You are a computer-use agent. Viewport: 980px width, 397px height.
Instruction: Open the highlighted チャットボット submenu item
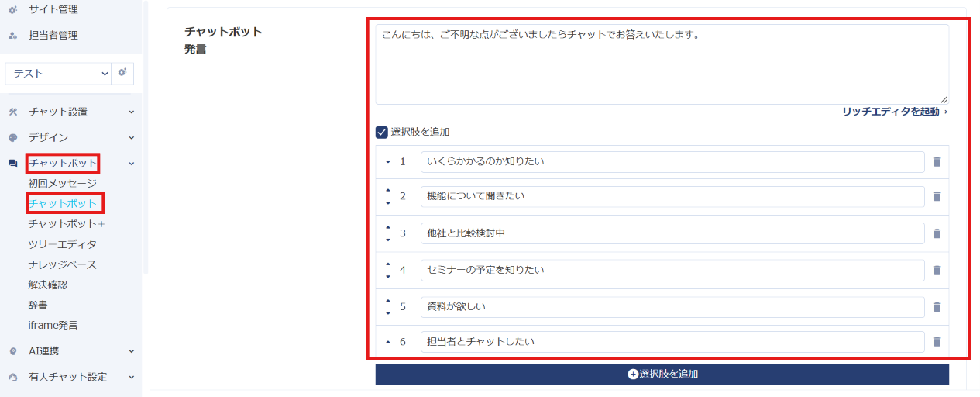(x=63, y=204)
